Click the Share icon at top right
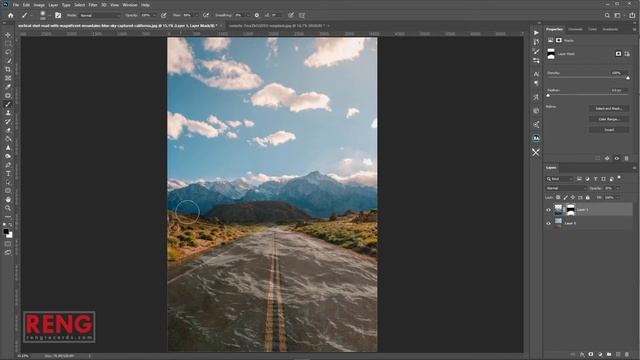Screen dimensions: 640x360 click(x=632, y=15)
